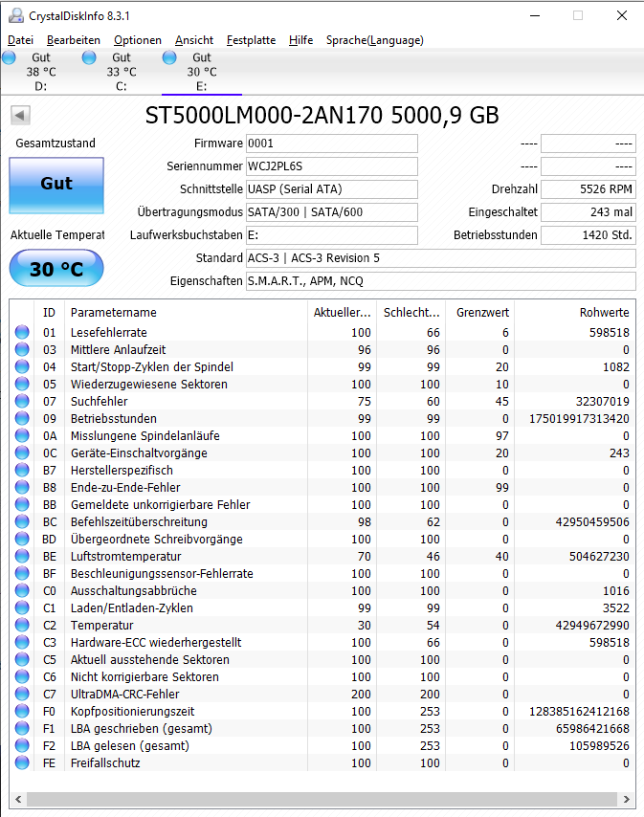Click the Eigenschaften field S.M.A.R.T., APM, NCQ
Image resolution: width=644 pixels, height=817 pixels.
(441, 281)
